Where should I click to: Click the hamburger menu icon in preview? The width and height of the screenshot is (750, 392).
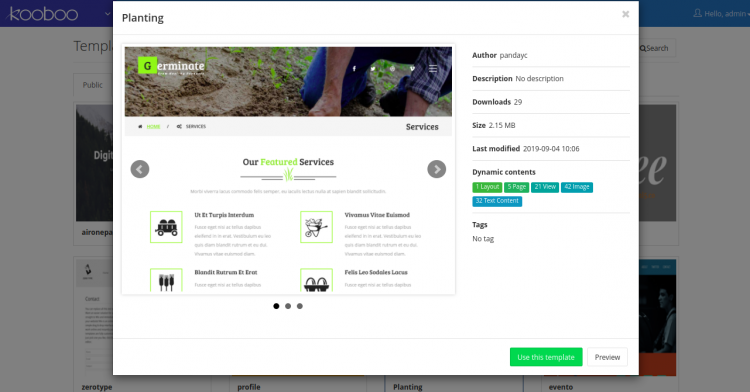tap(433, 68)
